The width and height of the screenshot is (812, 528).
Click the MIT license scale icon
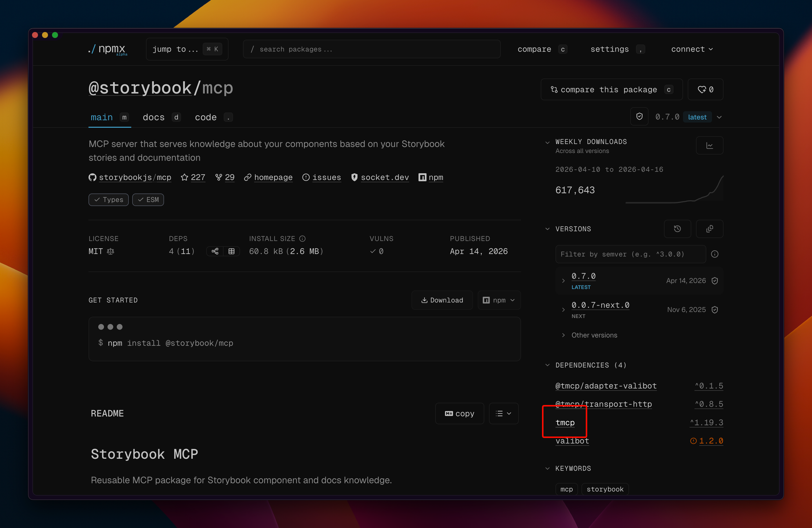[110, 251]
